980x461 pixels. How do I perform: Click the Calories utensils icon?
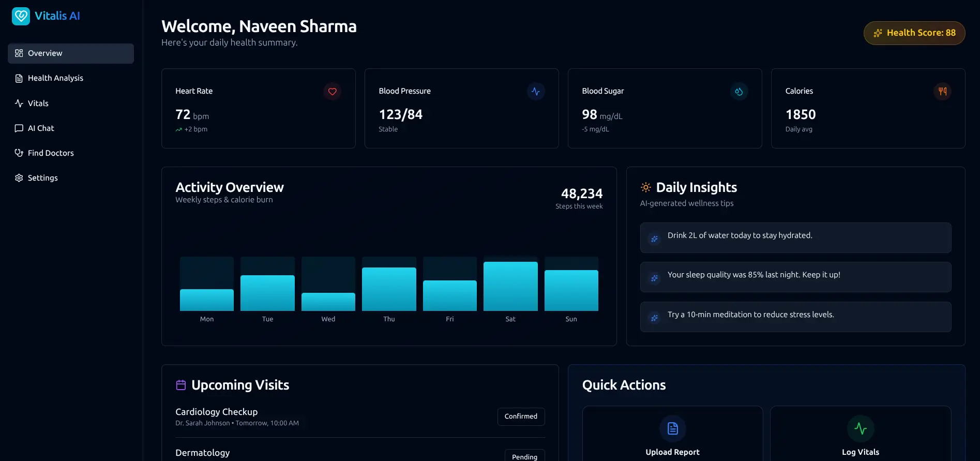click(x=942, y=92)
